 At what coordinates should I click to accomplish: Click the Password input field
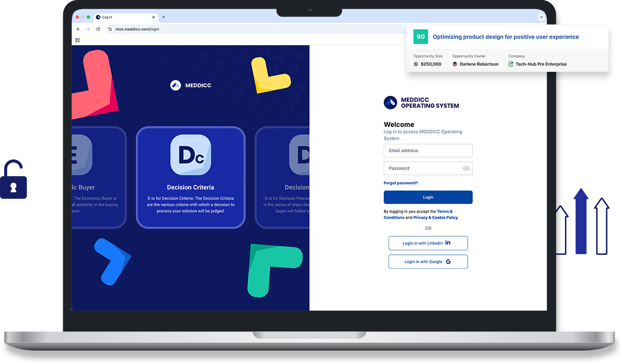coord(422,169)
